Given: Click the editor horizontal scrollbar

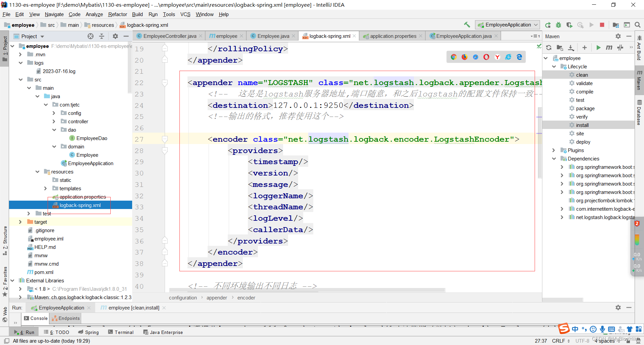Looking at the screenshot, I should pyautogui.click(x=307, y=290).
